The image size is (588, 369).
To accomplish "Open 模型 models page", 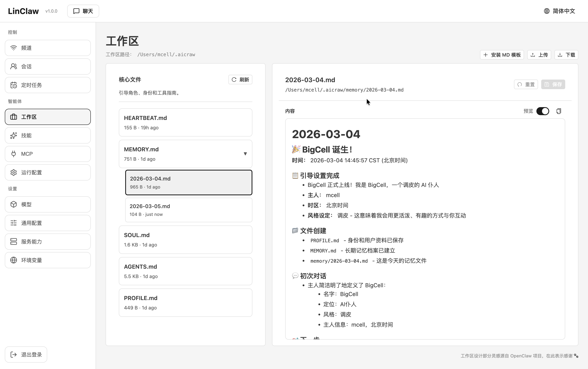I will point(48,204).
